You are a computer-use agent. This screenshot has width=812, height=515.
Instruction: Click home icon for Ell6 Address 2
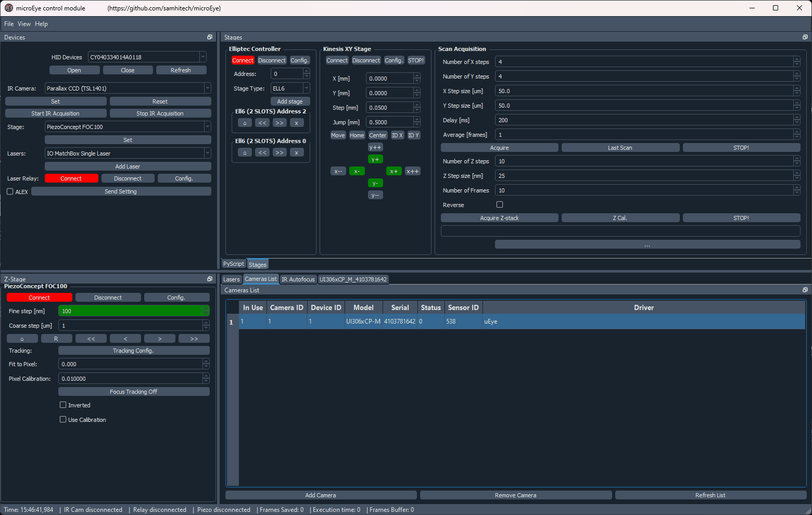(245, 123)
